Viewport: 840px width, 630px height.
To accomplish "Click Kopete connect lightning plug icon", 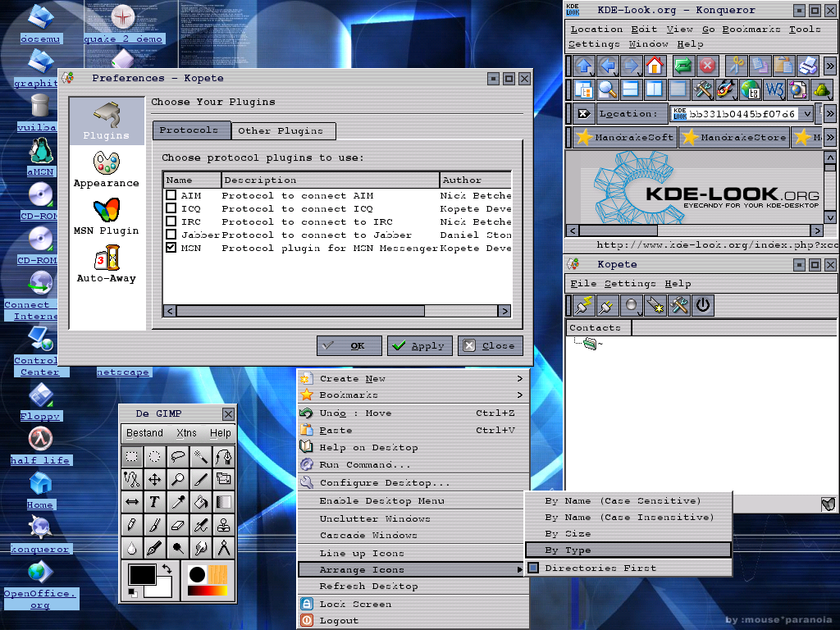I will (584, 305).
